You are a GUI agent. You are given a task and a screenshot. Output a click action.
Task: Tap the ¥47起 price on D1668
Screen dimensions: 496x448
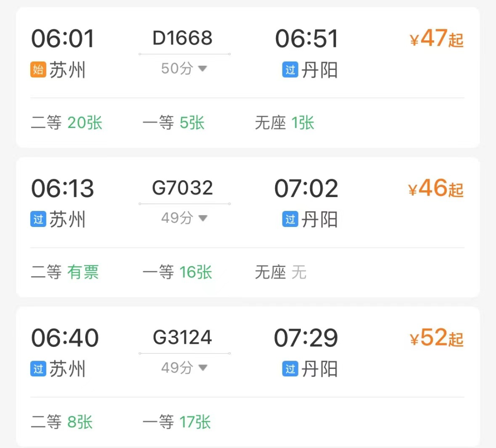tap(436, 39)
